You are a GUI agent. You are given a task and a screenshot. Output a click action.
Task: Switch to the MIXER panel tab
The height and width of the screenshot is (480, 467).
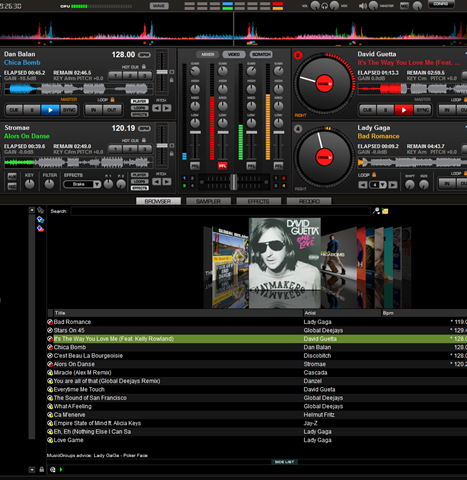208,54
